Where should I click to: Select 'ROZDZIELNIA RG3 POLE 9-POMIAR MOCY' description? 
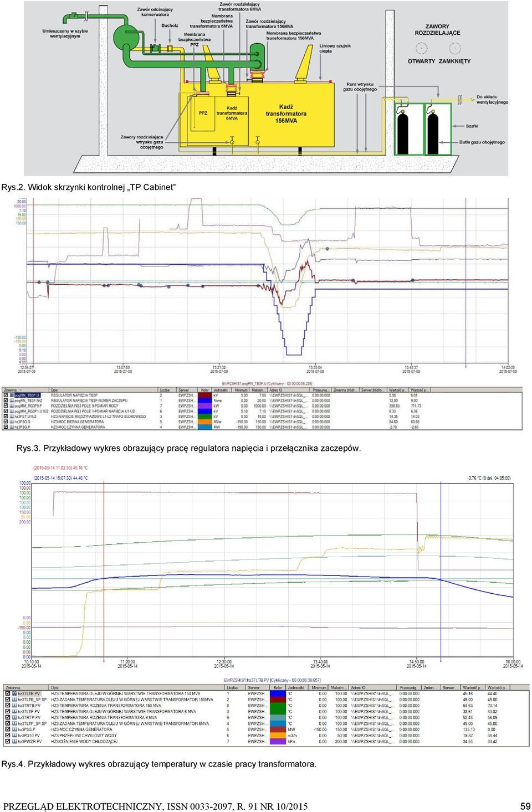pyautogui.click(x=85, y=406)
